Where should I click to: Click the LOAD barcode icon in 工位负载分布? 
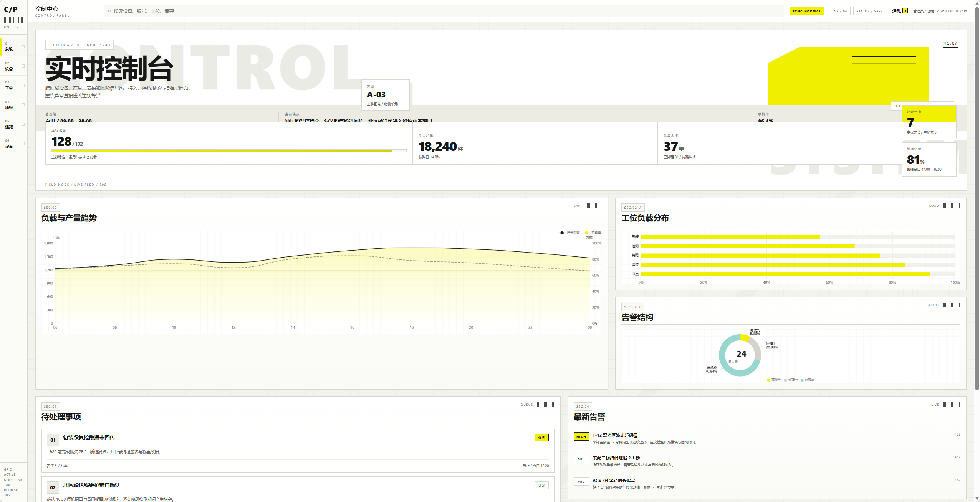tap(951, 206)
